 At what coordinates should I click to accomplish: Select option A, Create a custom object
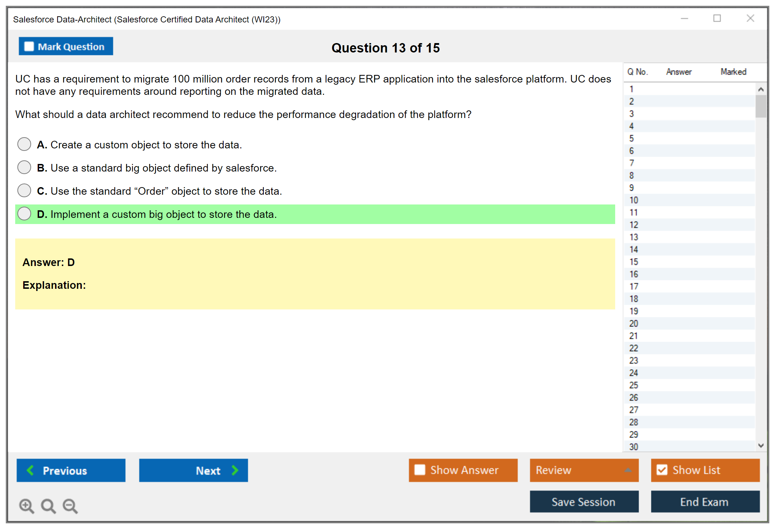[24, 144]
